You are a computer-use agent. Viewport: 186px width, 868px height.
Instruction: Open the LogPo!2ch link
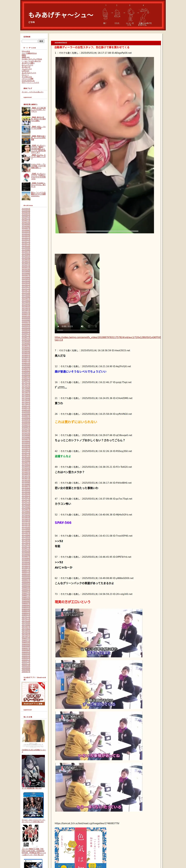tap(26, 71)
